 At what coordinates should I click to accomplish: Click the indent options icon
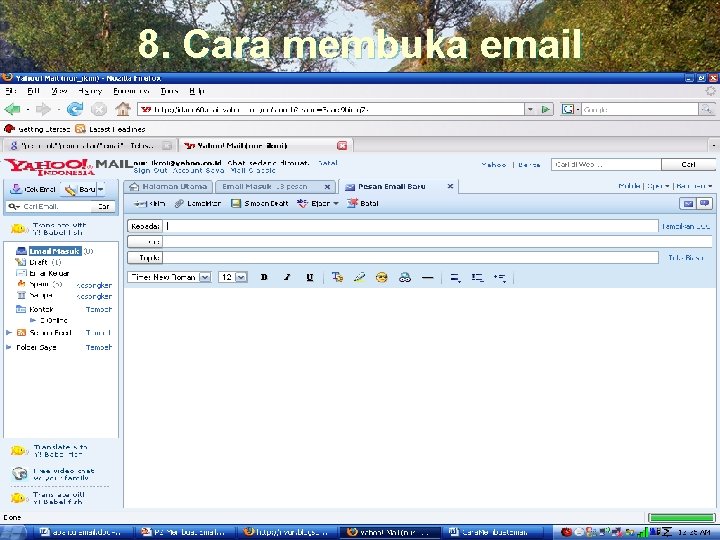click(500, 278)
